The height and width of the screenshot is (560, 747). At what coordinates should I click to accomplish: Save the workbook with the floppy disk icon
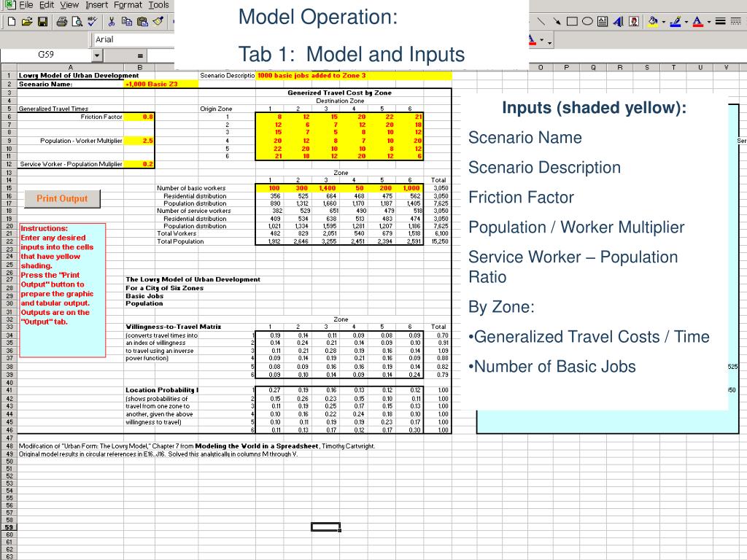coord(43,21)
